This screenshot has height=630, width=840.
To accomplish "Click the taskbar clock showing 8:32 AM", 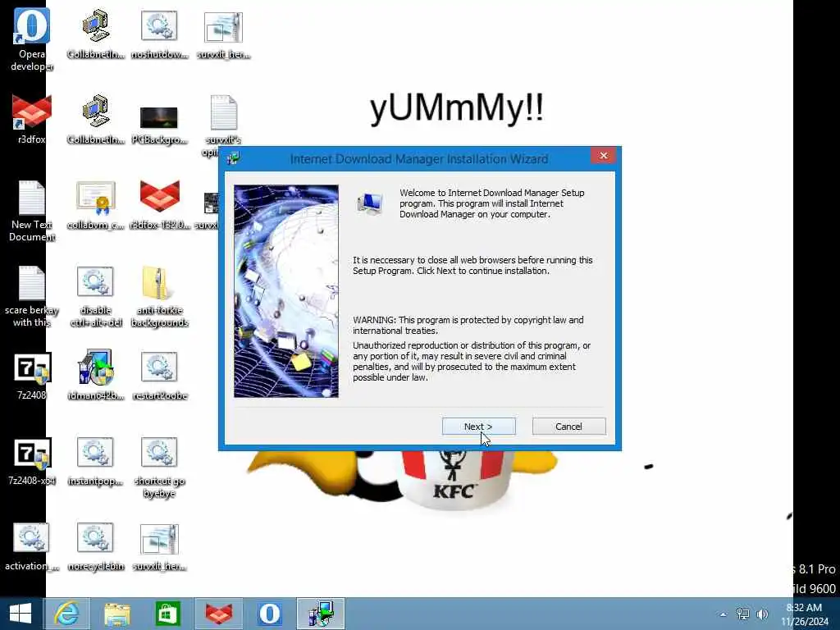I will click(804, 614).
